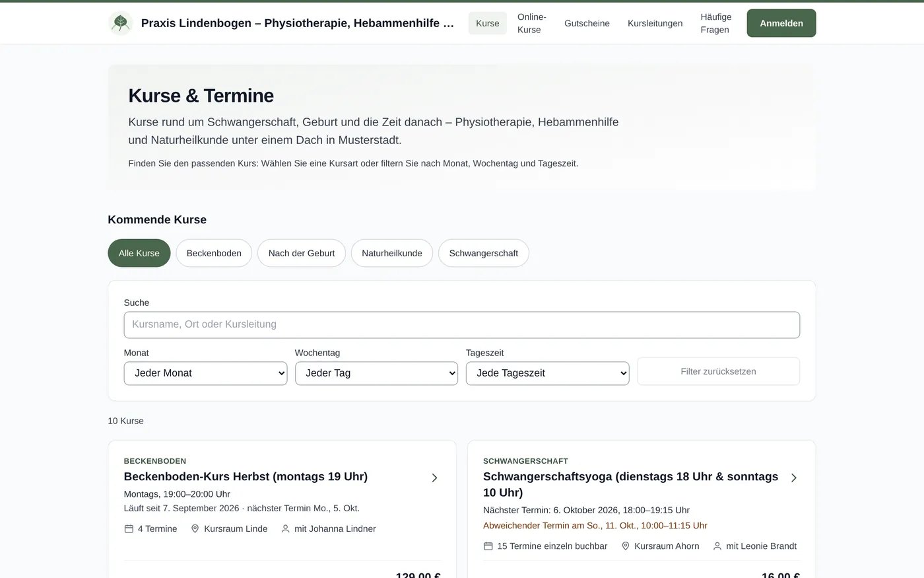Click the Praxis Lindenbogen leaf logo

tap(120, 23)
